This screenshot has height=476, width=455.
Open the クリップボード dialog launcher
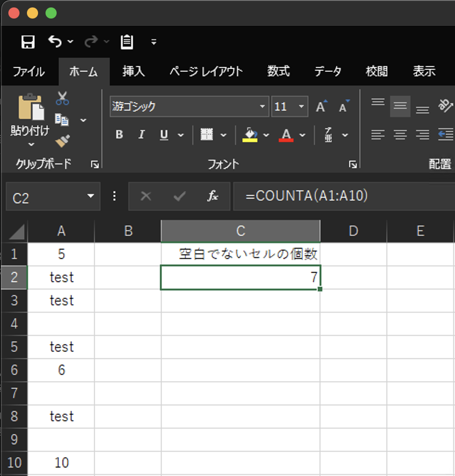(95, 164)
